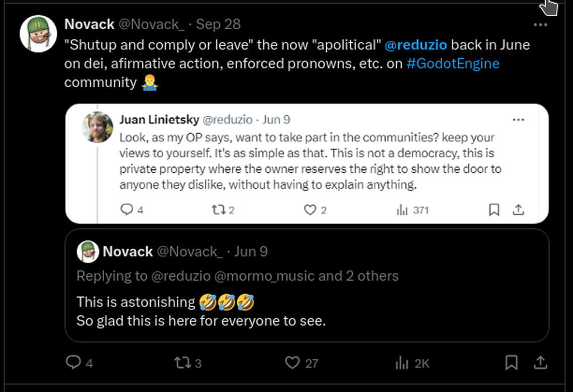Open the #GodotEngine hashtag
This screenshot has width=573, height=392.
(453, 63)
